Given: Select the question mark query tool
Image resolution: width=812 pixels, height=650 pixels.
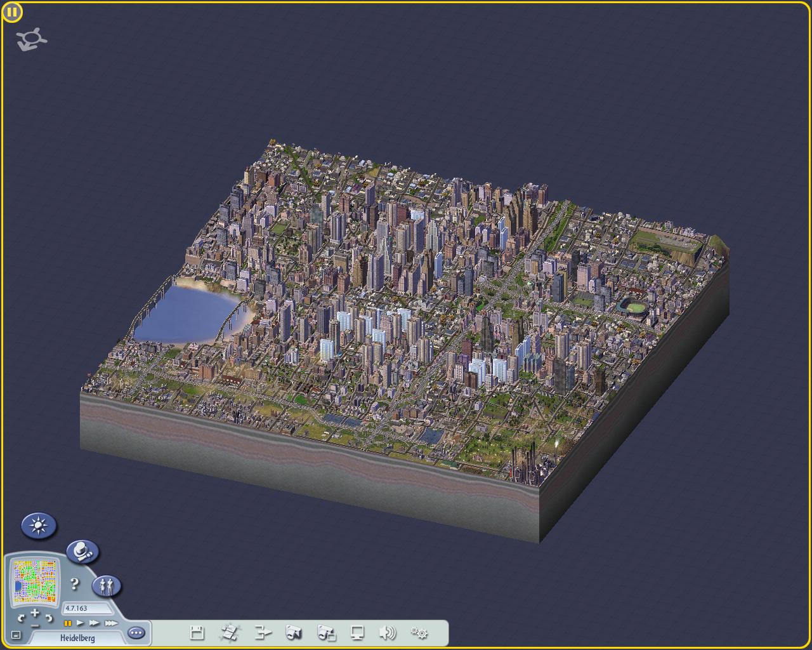Looking at the screenshot, I should (x=75, y=583).
